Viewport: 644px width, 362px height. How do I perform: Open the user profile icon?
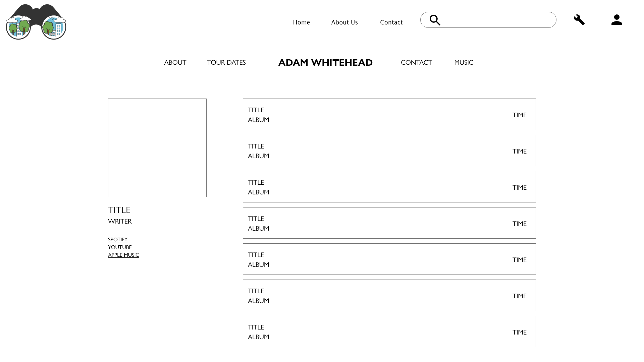[x=616, y=20]
